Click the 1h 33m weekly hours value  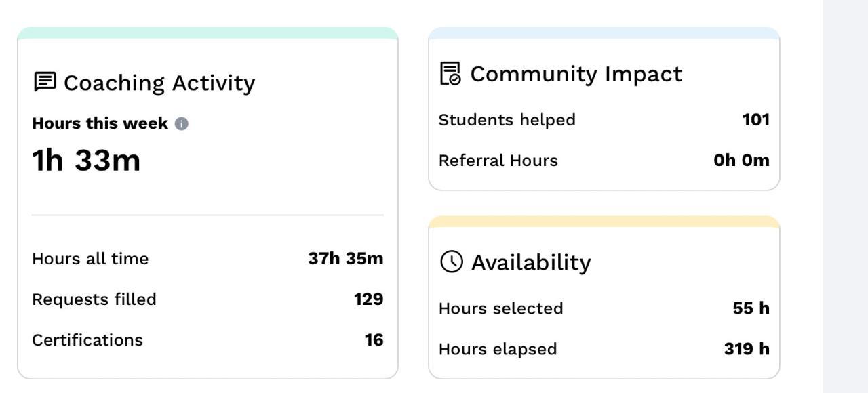86,161
